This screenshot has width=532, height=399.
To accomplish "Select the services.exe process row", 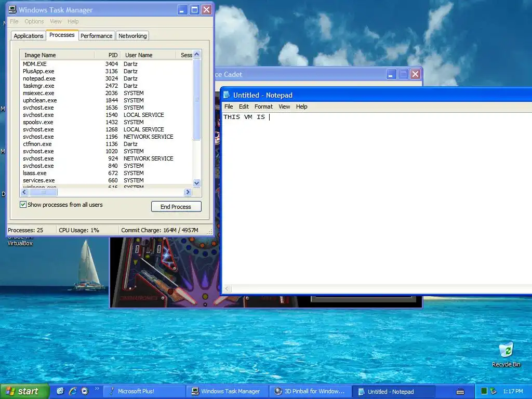I will pyautogui.click(x=106, y=180).
